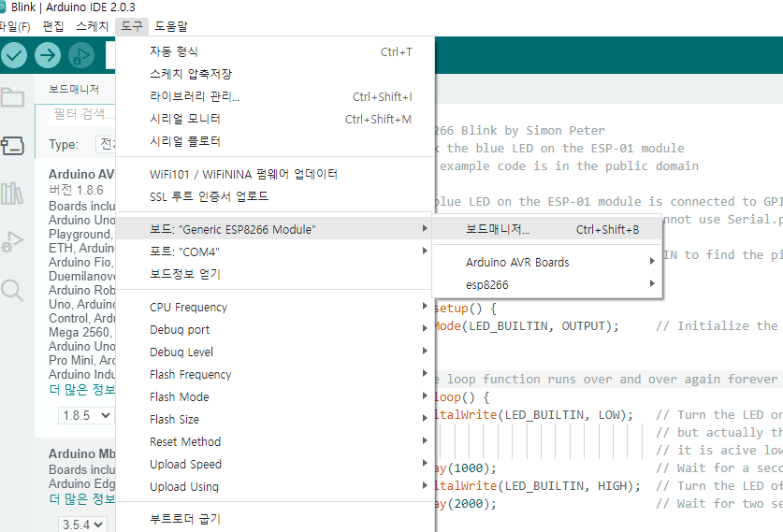This screenshot has width=783, height=532.
Task: Open the 스케치 menu
Action: point(92,26)
